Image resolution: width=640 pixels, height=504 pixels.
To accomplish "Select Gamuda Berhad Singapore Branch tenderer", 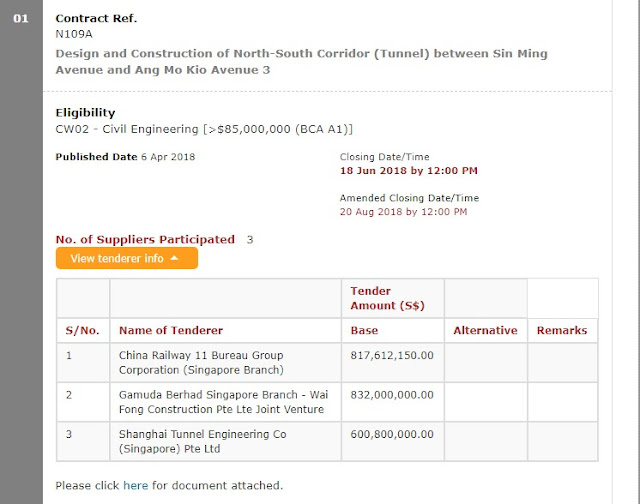I will coord(223,402).
